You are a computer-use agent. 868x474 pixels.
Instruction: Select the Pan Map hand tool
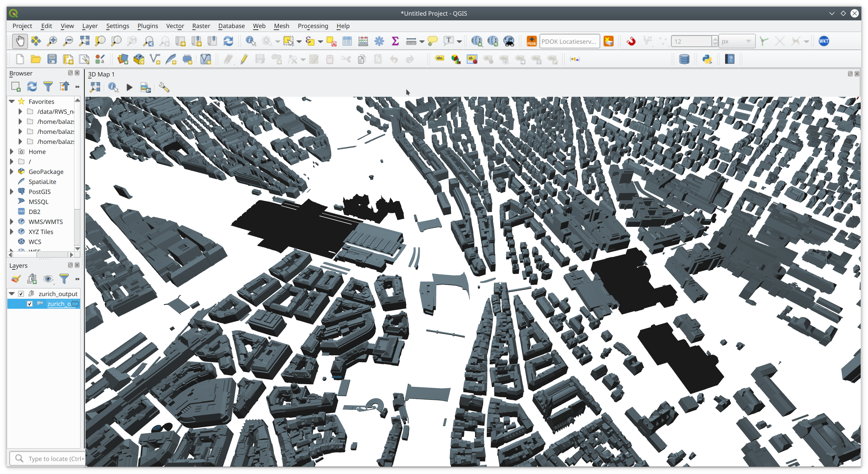pos(20,41)
